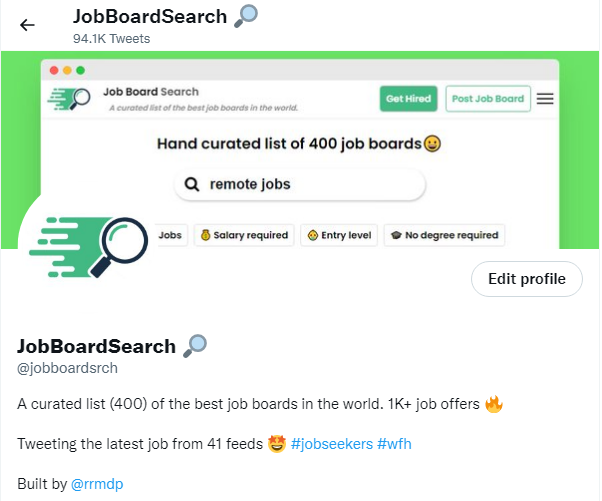Click the Post Job Board button
Screen dimensions: 602x501
487,99
